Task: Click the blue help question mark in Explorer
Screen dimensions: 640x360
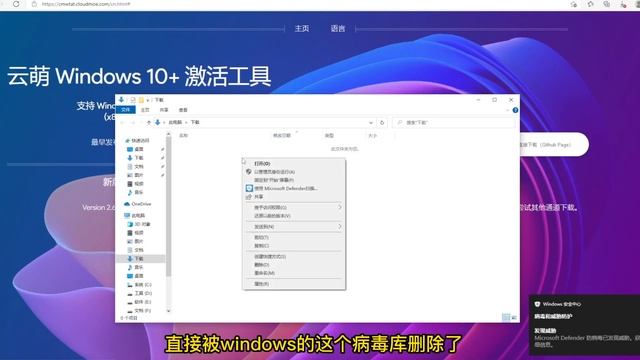Action: (515, 110)
